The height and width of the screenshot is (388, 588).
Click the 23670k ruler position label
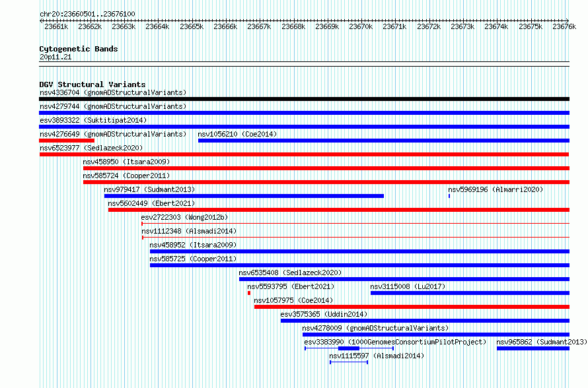[361, 26]
